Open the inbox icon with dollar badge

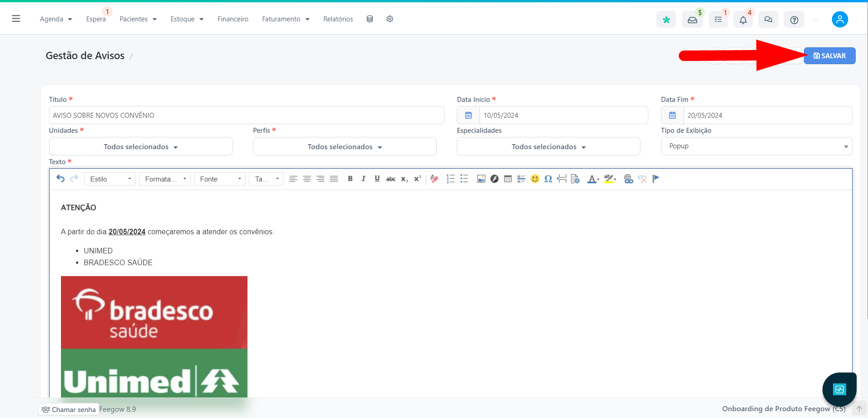click(x=692, y=20)
